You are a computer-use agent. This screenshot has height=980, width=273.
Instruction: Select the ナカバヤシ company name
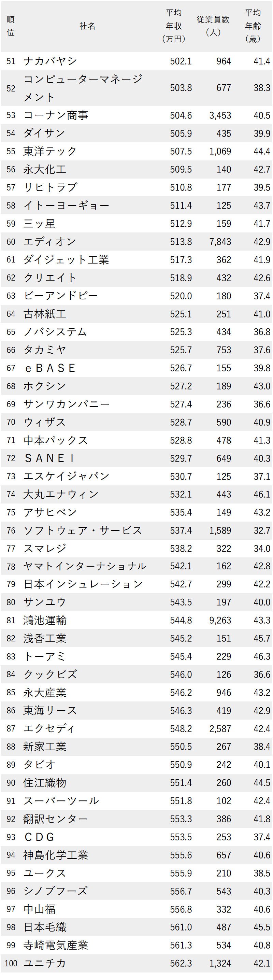click(50, 61)
